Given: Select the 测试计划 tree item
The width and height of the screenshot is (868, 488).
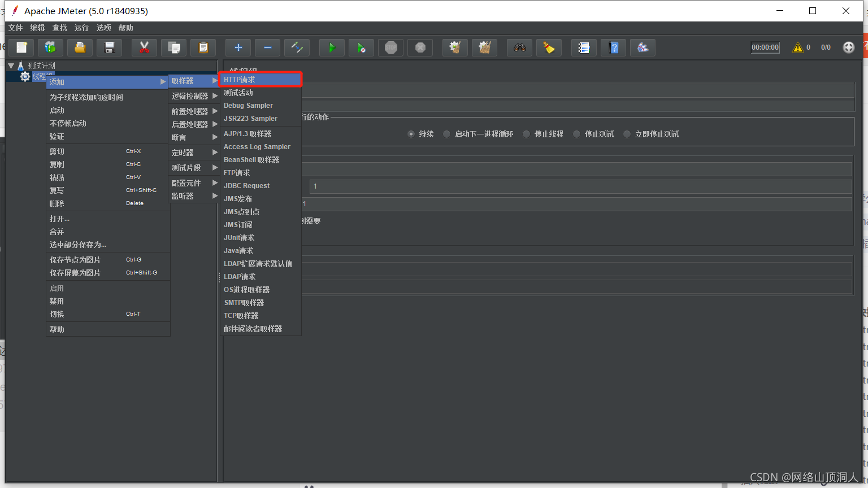Looking at the screenshot, I should [41, 66].
